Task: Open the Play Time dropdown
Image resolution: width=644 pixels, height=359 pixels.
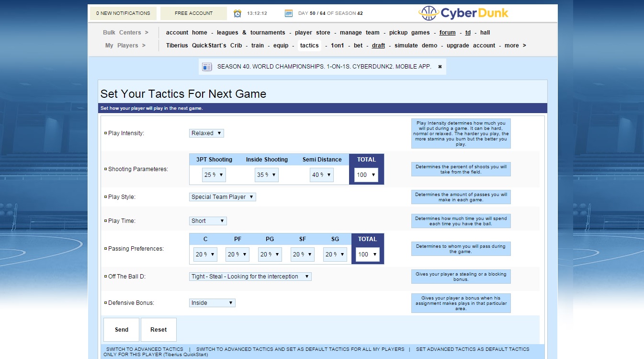Action: [x=208, y=221]
